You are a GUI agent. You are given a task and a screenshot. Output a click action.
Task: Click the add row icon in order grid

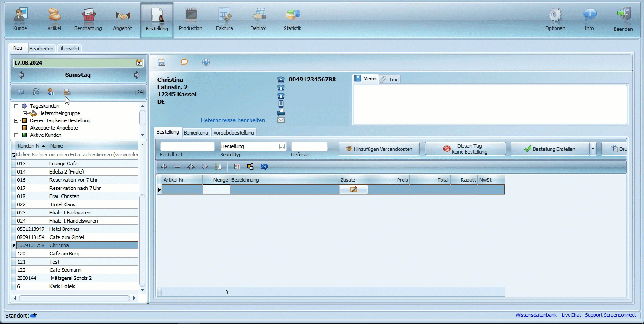(x=164, y=167)
